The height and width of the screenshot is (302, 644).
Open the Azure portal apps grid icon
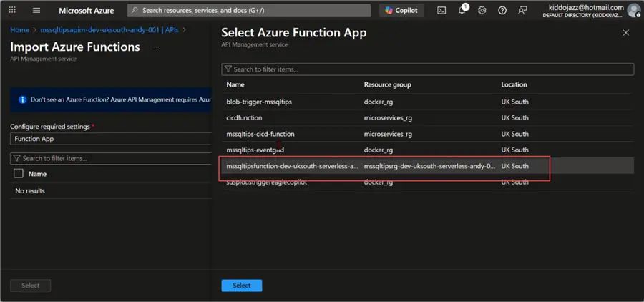coord(12,10)
